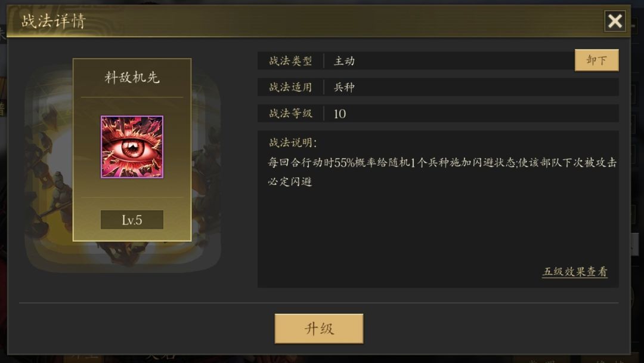Click the 战法说明 heading
The width and height of the screenshot is (644, 363).
coord(292,143)
